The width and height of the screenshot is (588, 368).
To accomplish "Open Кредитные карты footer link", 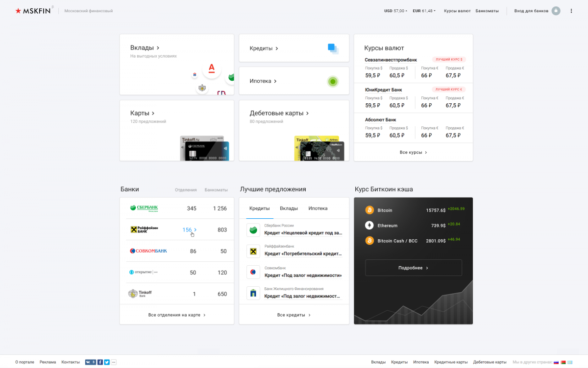I will click(x=451, y=362).
